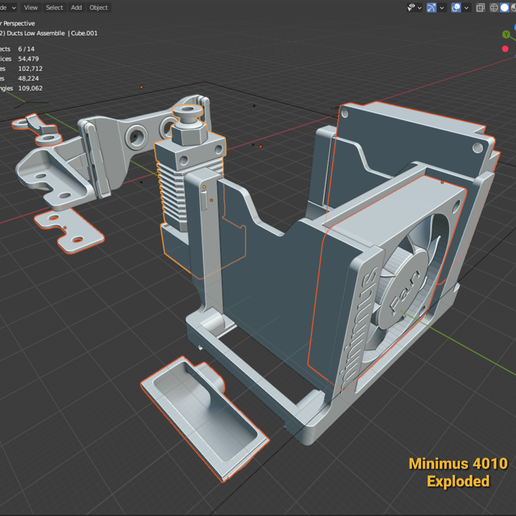The width and height of the screenshot is (516, 516).
Task: Open the Add menu
Action: point(76,7)
